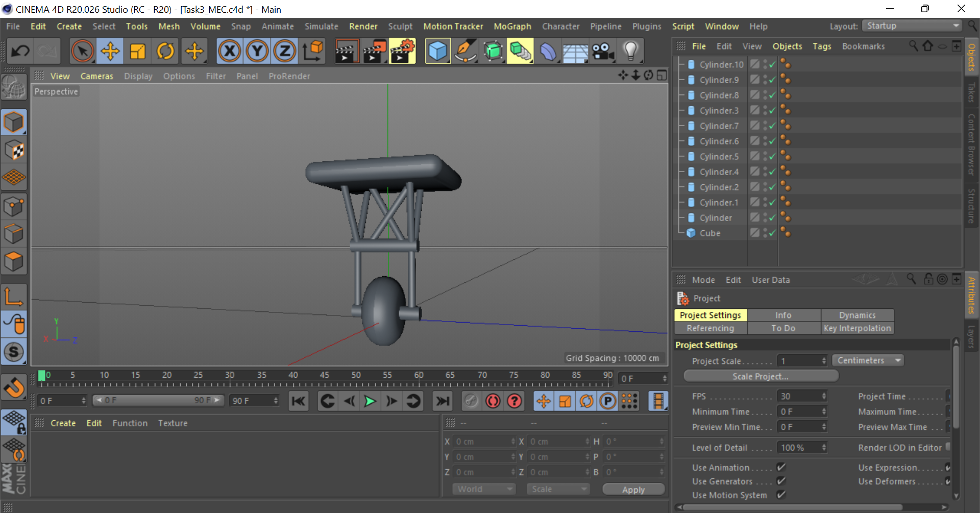Select the Move tool in top toolbar
The image size is (980, 513).
pyautogui.click(x=110, y=51)
